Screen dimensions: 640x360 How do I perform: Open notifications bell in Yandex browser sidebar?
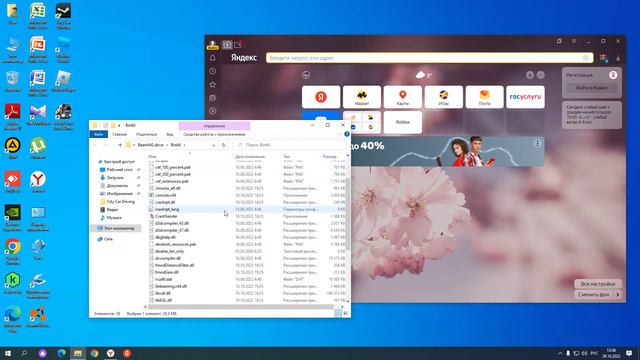click(x=213, y=58)
